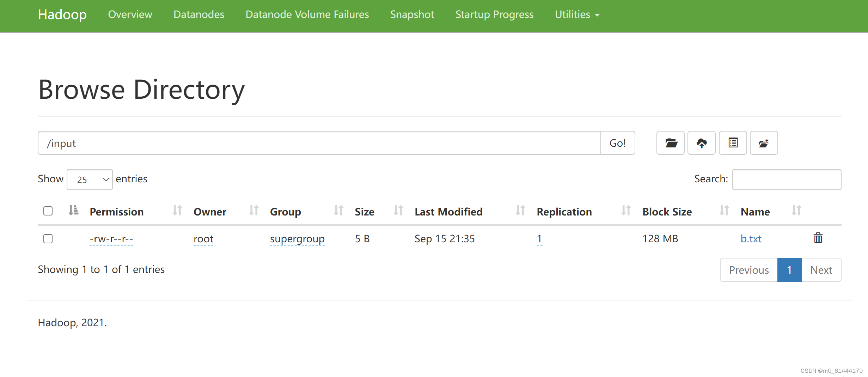Go to the Overview tab
The height and width of the screenshot is (377, 868).
point(130,14)
